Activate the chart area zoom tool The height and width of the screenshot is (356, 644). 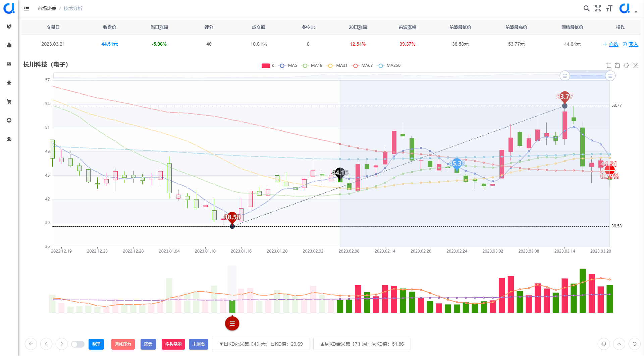[608, 65]
